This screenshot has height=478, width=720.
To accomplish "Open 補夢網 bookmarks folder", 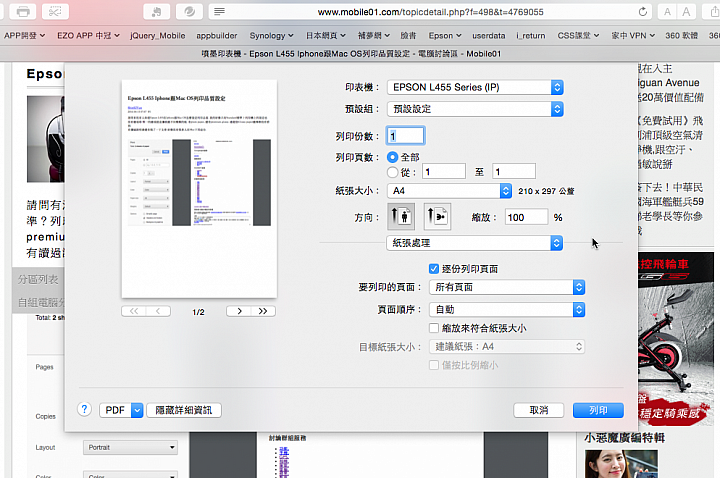I will (373, 35).
